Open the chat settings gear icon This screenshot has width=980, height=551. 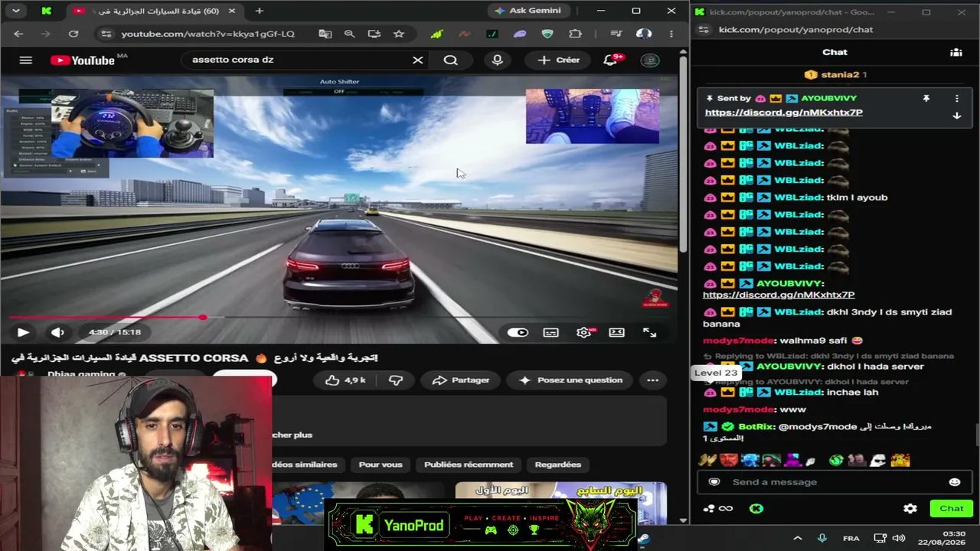[x=910, y=508]
